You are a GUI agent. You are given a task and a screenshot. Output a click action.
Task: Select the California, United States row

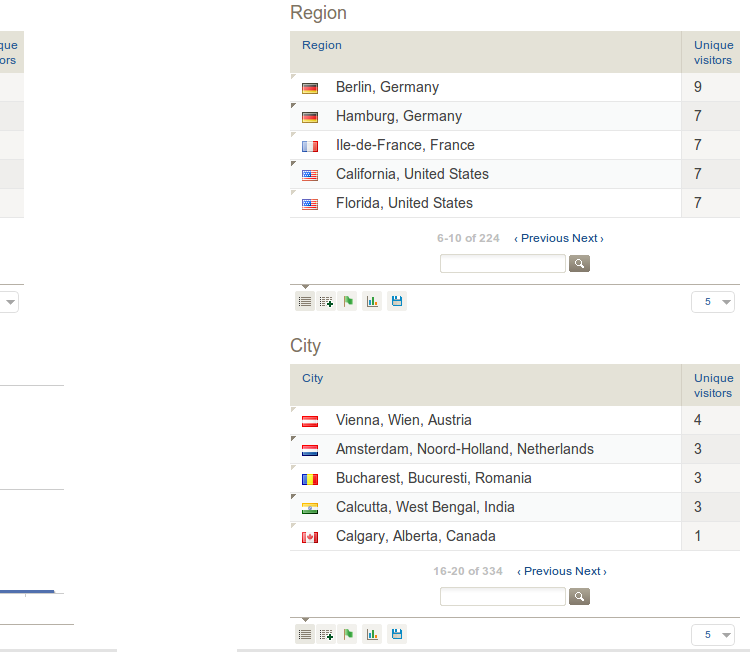[x=515, y=174]
